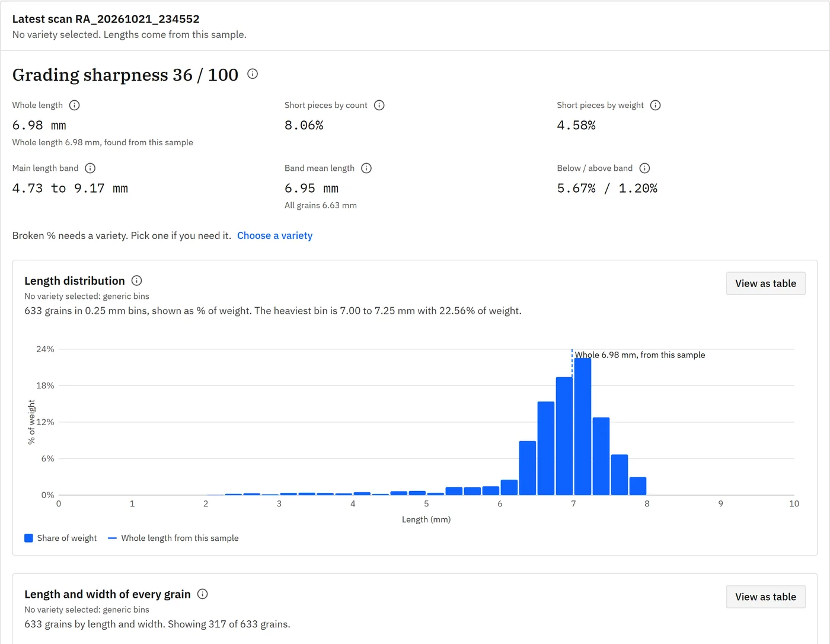The height and width of the screenshot is (644, 830).
Task: Select the tallest histogram bar at 7.00–7.25 mm
Action: (583, 426)
